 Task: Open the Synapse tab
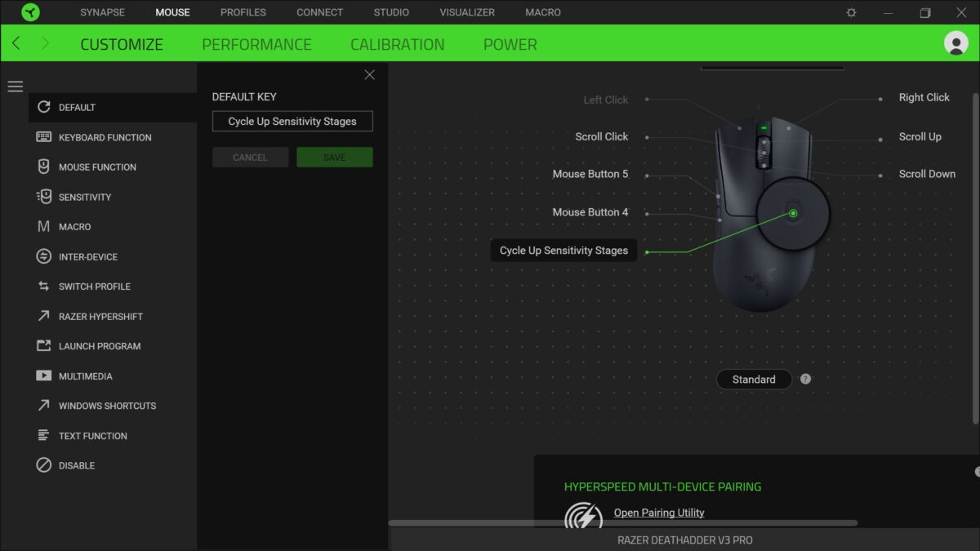pyautogui.click(x=103, y=12)
